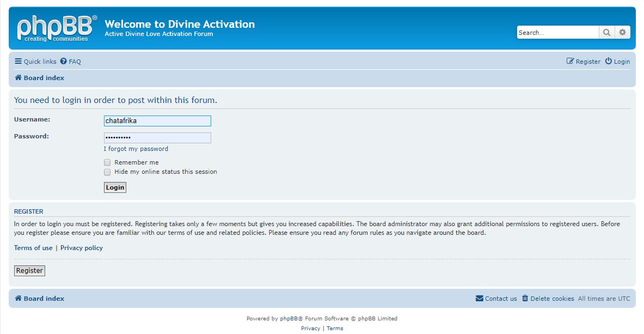This screenshot has width=644, height=334.
Task: Open the Terms of use link
Action: 33,248
